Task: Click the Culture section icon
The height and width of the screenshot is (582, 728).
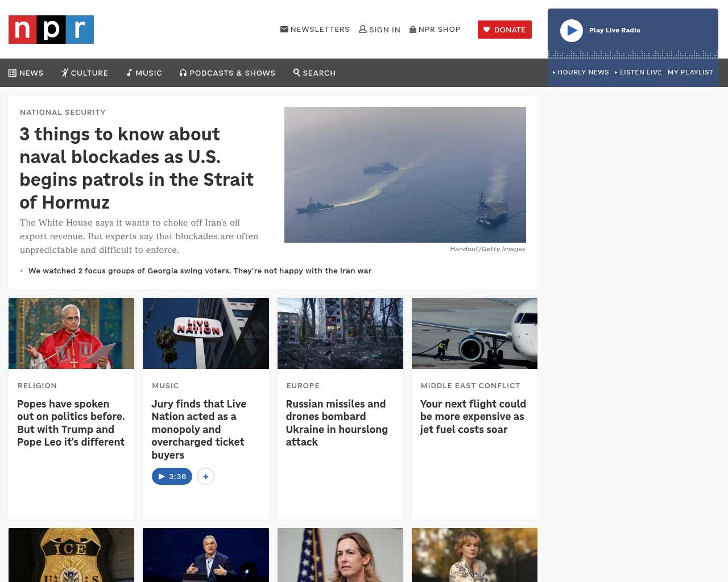Action: [x=65, y=73]
